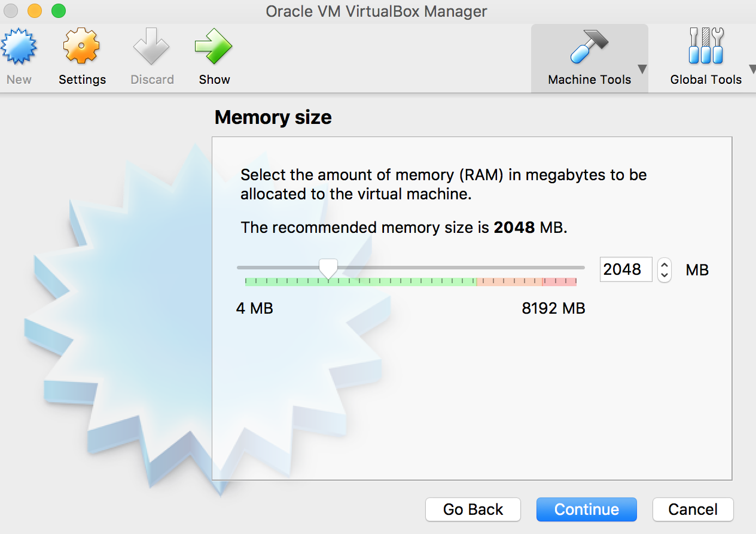
Task: Select the Machine Tools hammer icon
Action: click(589, 47)
